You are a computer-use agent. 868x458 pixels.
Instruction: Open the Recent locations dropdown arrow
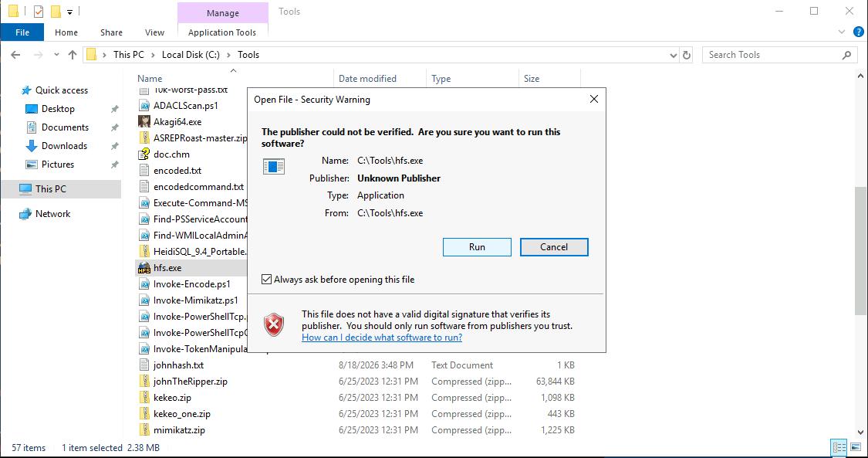pyautogui.click(x=56, y=55)
